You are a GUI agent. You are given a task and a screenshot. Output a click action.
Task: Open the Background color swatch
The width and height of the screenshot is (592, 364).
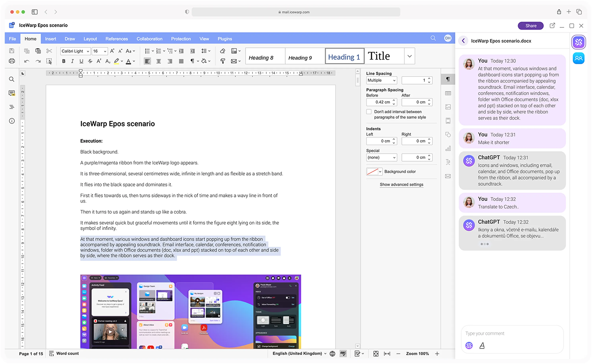coord(374,172)
